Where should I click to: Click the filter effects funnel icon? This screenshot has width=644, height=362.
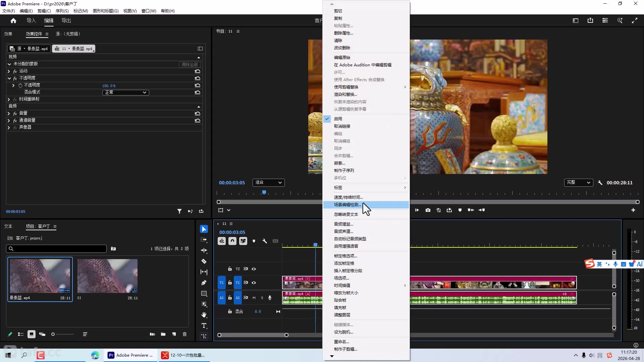179,211
